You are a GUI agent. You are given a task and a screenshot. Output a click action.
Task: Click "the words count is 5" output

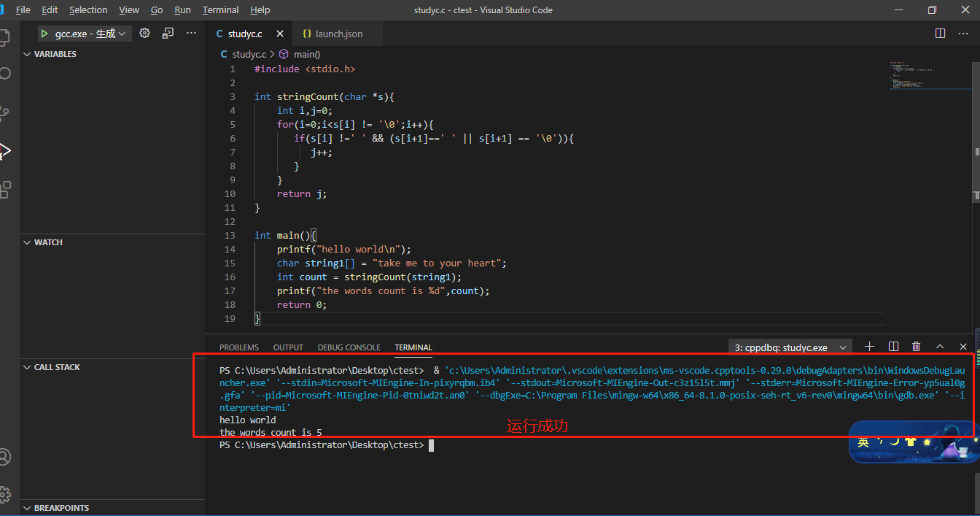271,432
